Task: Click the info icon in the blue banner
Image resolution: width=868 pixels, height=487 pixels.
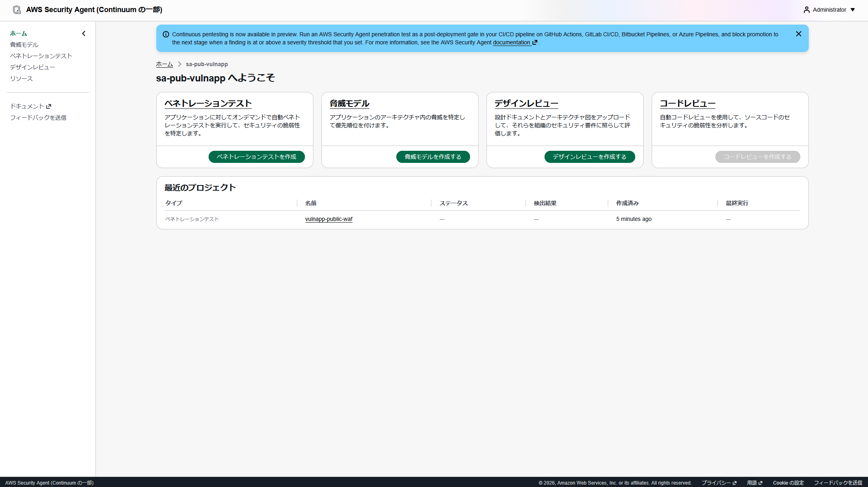Action: pos(166,34)
